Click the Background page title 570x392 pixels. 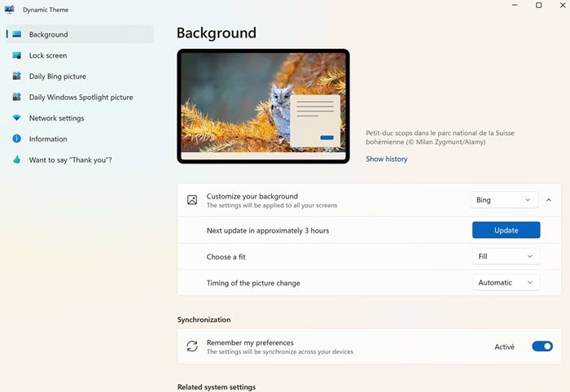coord(217,33)
